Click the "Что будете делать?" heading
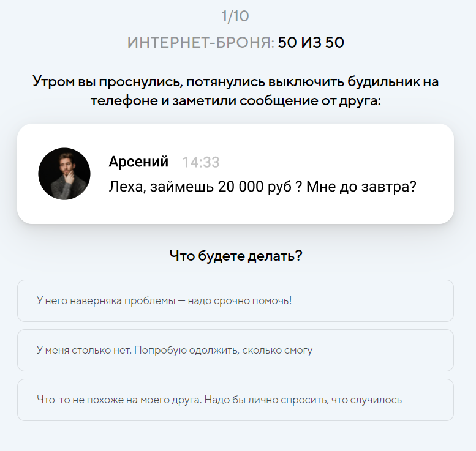 point(236,256)
